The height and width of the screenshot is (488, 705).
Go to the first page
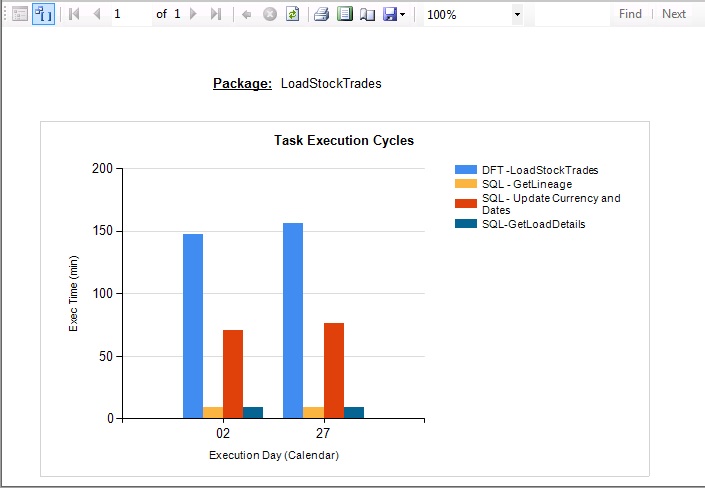(74, 14)
